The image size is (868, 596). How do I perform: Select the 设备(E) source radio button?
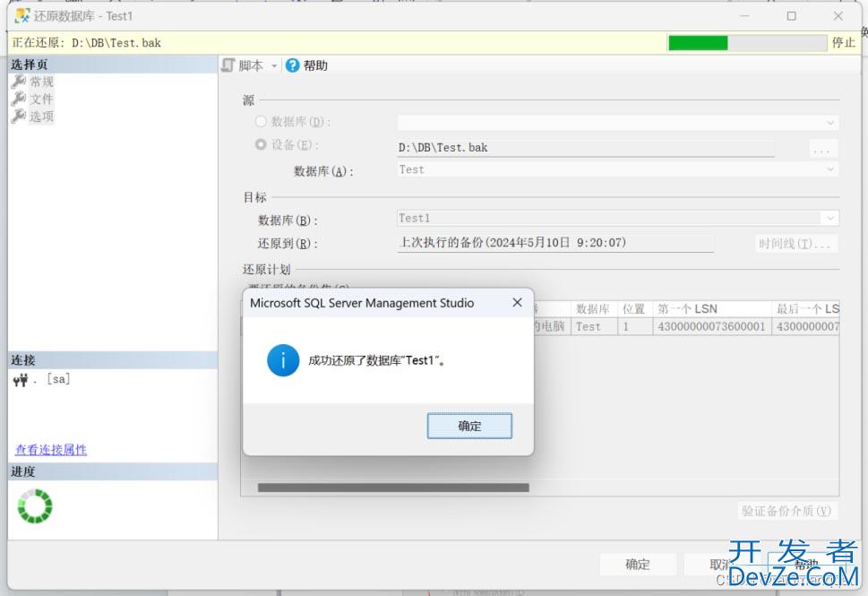click(261, 144)
